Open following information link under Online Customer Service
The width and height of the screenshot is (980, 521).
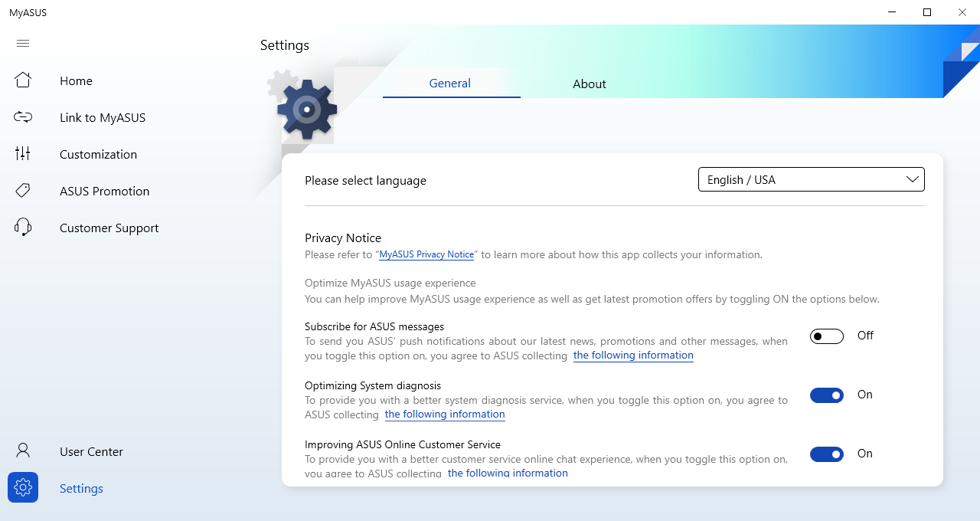point(508,473)
